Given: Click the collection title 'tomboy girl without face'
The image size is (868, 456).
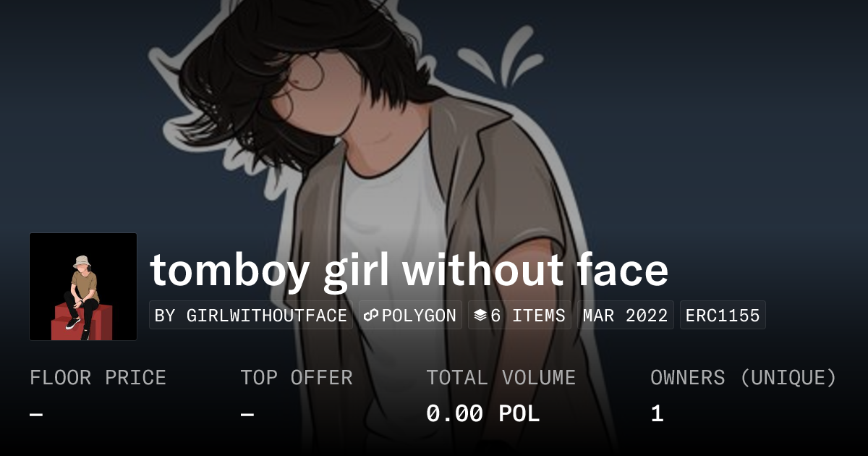Looking at the screenshot, I should coord(409,270).
